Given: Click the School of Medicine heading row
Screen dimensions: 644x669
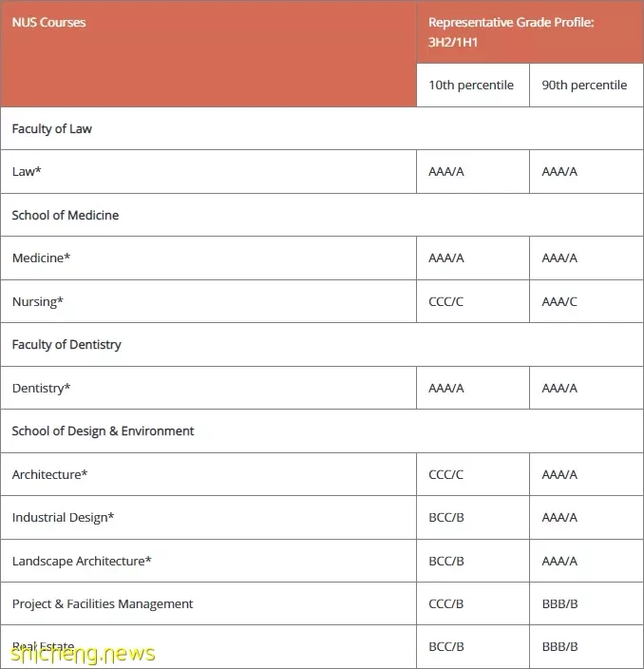Looking at the screenshot, I should 322,215.
